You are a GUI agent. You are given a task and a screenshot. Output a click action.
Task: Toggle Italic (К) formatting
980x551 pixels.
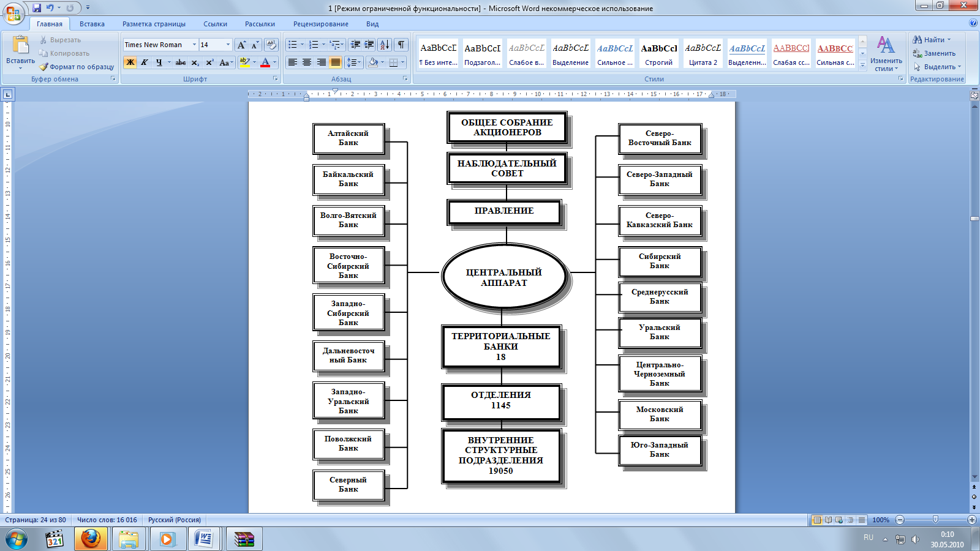(x=145, y=62)
